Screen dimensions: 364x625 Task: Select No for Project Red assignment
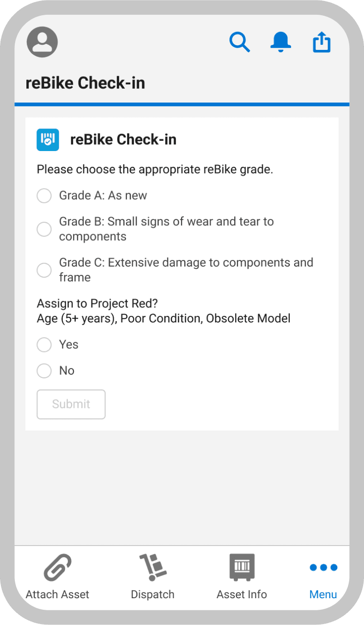click(x=44, y=370)
